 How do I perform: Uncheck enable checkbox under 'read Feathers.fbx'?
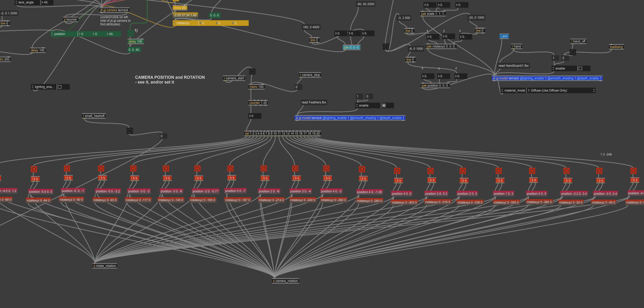[384, 106]
